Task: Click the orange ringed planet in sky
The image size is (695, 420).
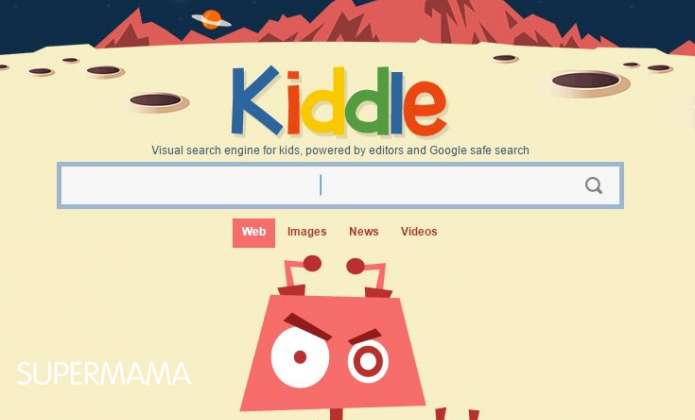Action: click(x=212, y=20)
